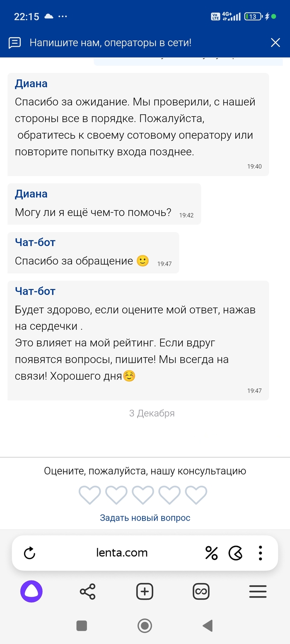Rate consultation with fourth heart
The height and width of the screenshot is (644, 290).
coord(169,495)
